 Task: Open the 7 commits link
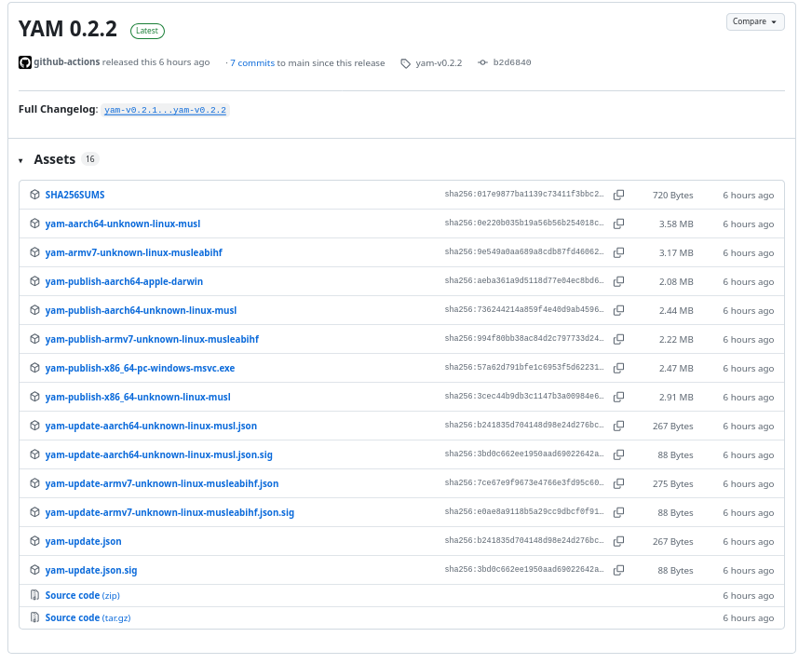(252, 62)
